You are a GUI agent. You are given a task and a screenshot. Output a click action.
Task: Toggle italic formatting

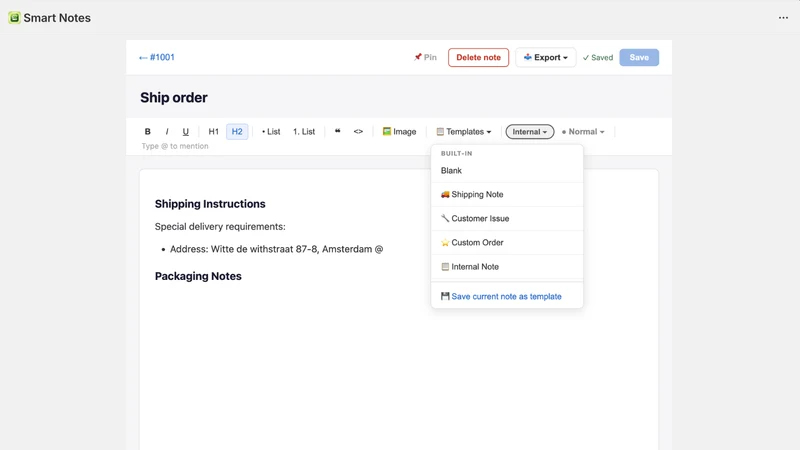167,132
